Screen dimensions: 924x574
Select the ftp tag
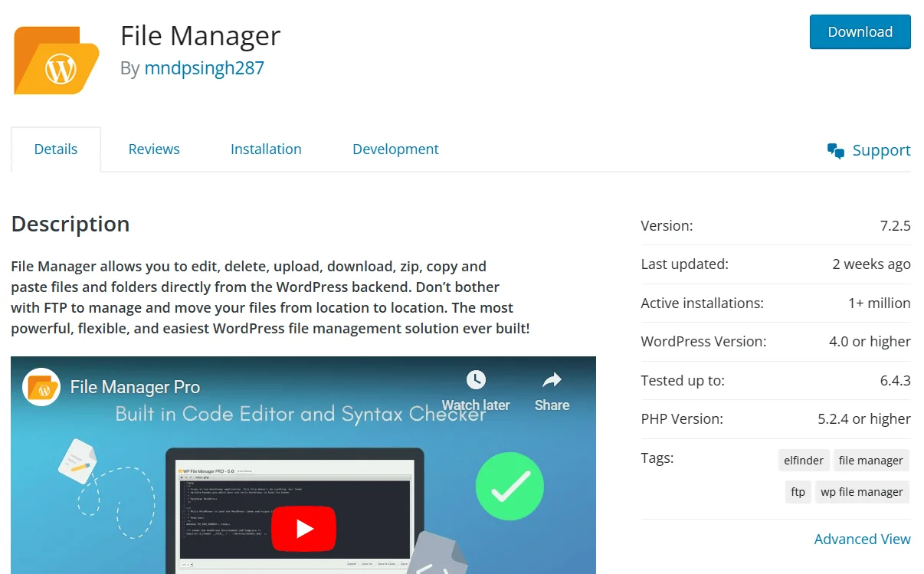click(x=798, y=492)
